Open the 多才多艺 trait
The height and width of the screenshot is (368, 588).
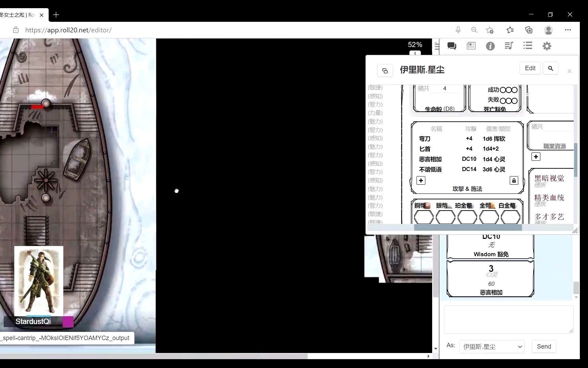[549, 217]
